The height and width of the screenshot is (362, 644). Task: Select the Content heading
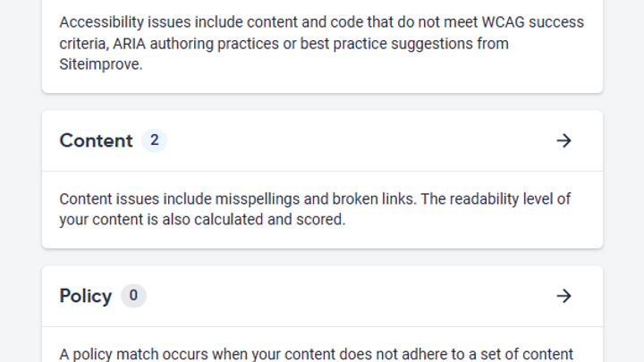tap(96, 140)
